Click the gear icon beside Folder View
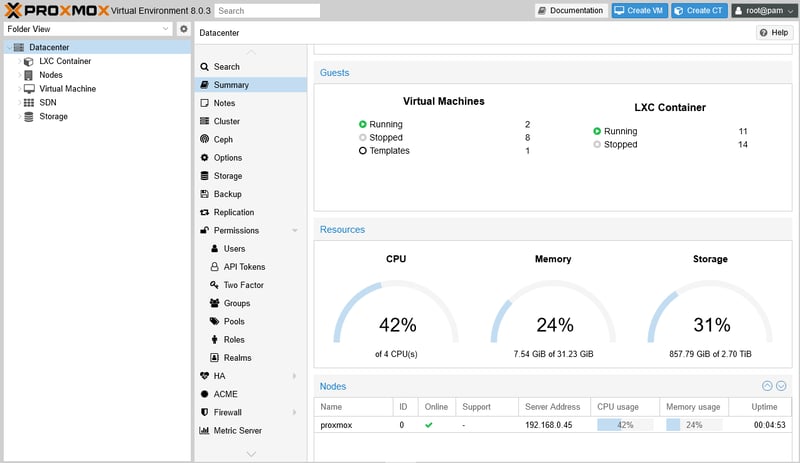This screenshot has width=800, height=463. tap(184, 29)
